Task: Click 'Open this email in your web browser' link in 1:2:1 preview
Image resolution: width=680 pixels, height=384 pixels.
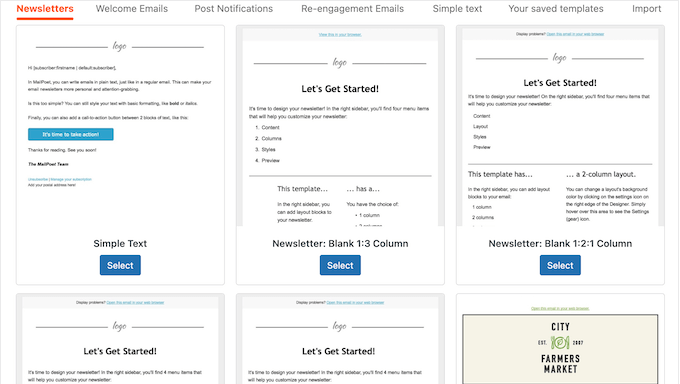Action: 575,34
